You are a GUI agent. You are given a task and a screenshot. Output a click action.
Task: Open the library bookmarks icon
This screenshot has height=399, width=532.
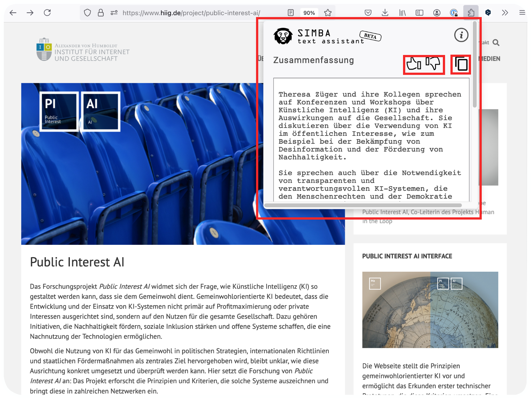point(402,13)
